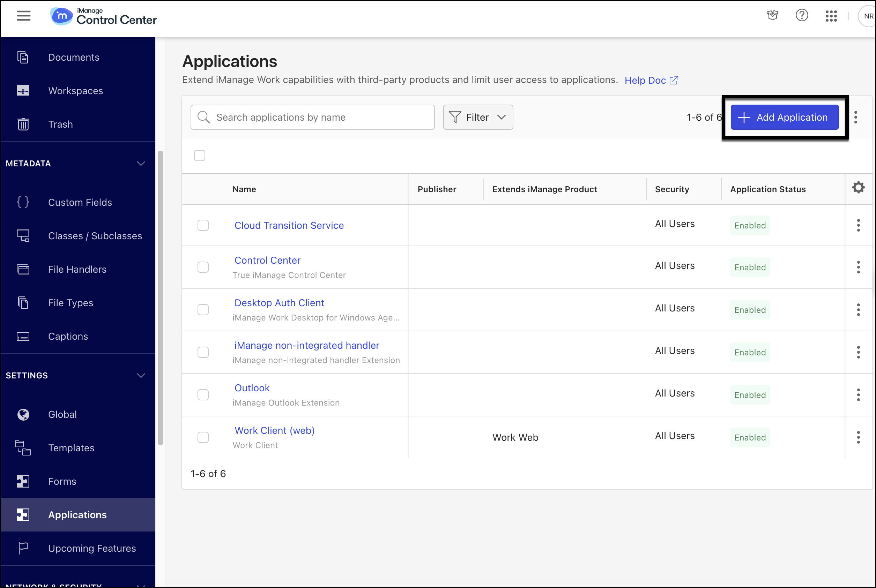Open File Handlers menu item
This screenshot has width=876, height=588.
[x=78, y=269]
